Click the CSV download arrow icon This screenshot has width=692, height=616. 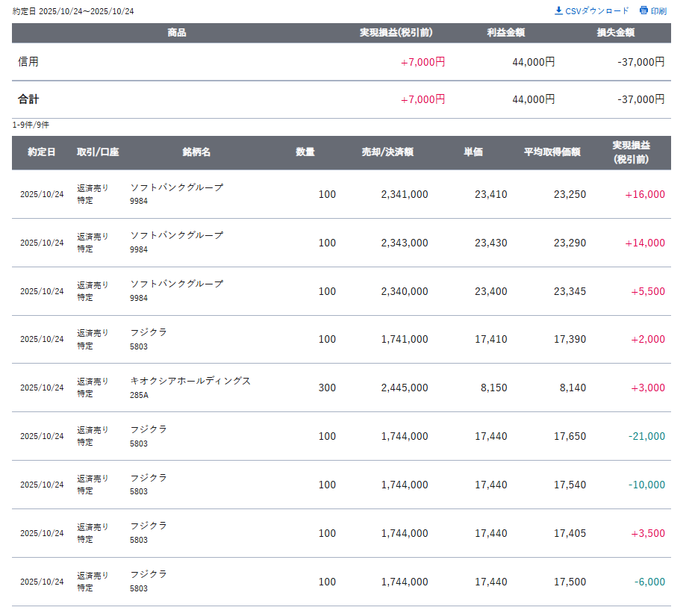[558, 10]
